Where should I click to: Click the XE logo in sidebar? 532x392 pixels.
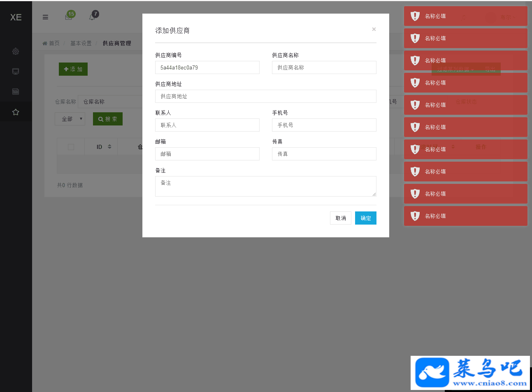pos(16,17)
